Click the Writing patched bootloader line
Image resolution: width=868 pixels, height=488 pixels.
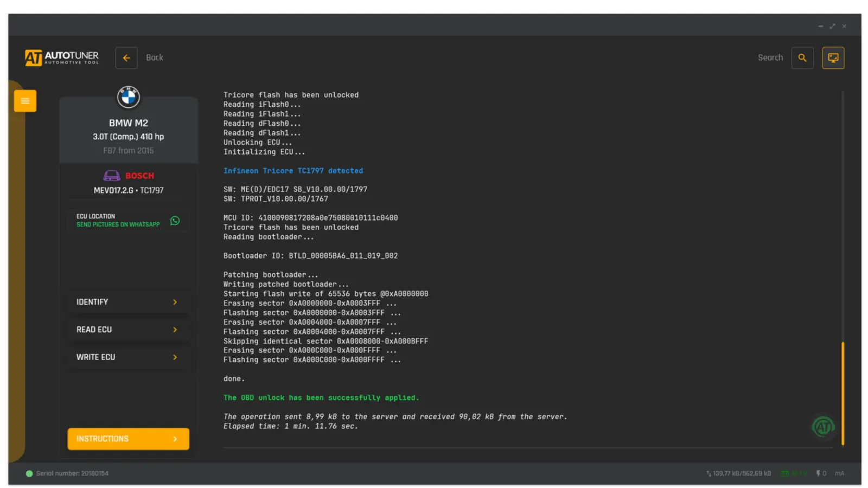(x=286, y=284)
